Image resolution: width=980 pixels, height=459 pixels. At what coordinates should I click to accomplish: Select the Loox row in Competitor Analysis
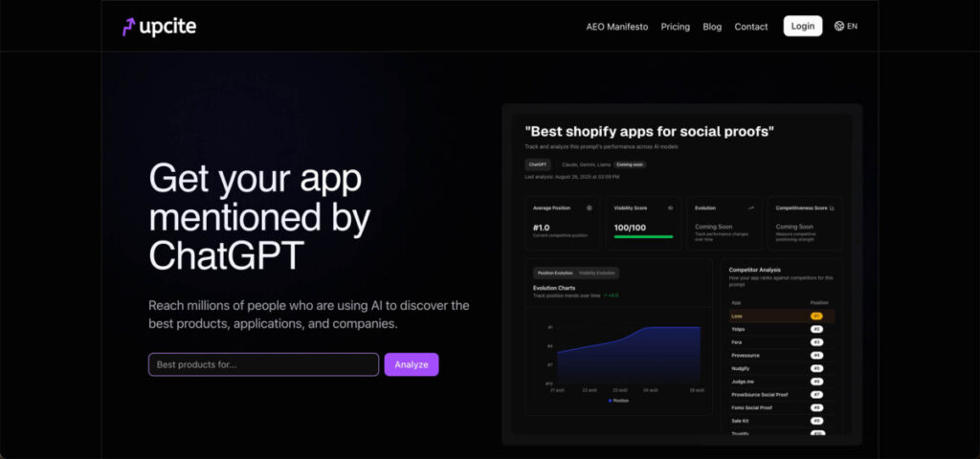781,316
